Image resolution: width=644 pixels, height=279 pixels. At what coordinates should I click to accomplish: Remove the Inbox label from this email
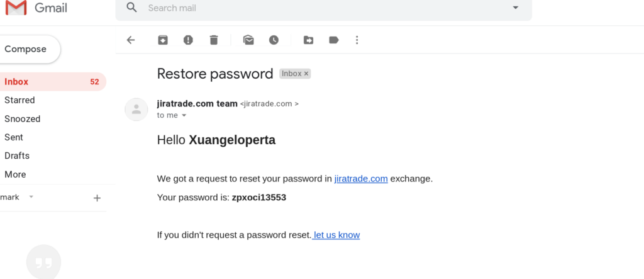point(307,74)
